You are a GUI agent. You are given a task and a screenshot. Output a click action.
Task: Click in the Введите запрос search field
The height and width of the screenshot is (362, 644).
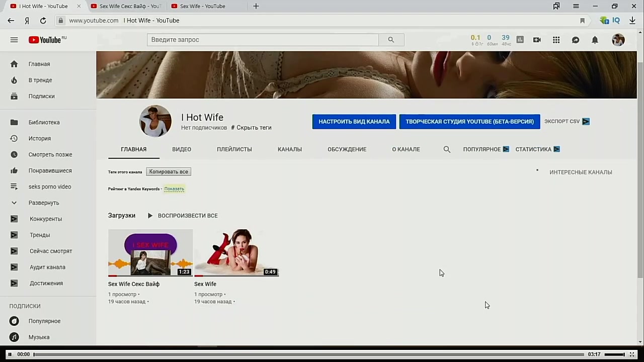coord(263,40)
